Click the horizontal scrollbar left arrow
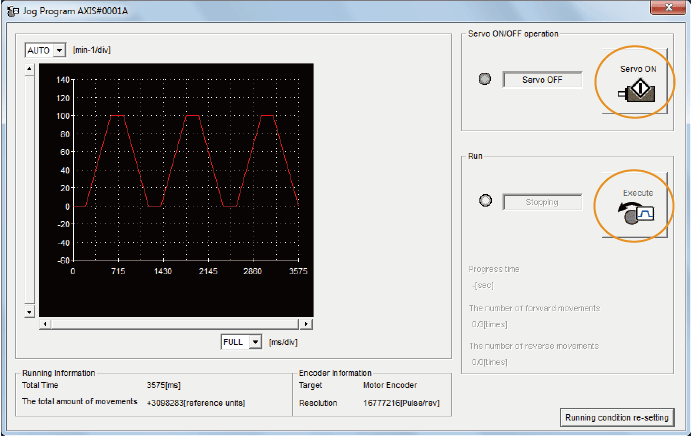The width and height of the screenshot is (691, 436). (x=44, y=324)
